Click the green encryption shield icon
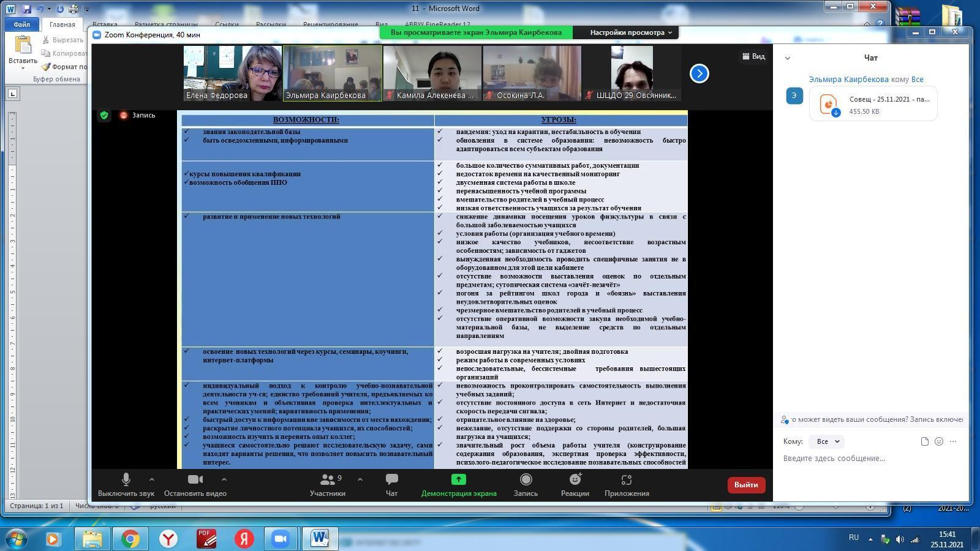Screen dimensions: 980x551 [x=104, y=115]
